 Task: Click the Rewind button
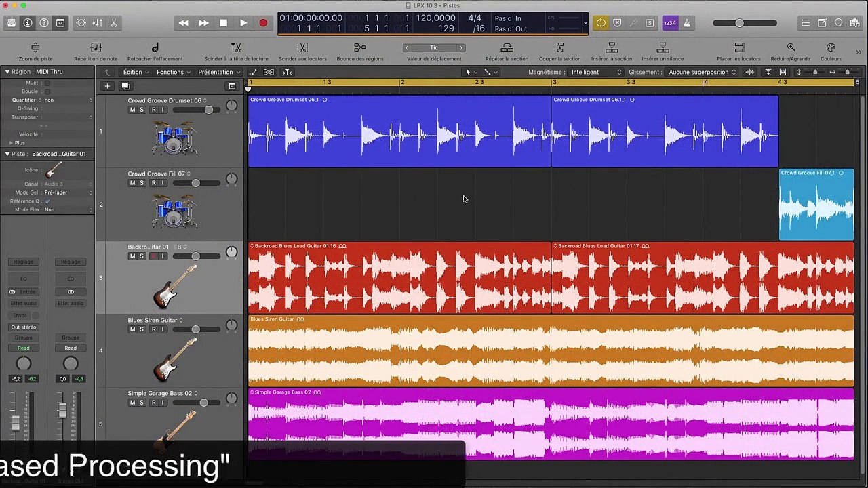point(183,23)
